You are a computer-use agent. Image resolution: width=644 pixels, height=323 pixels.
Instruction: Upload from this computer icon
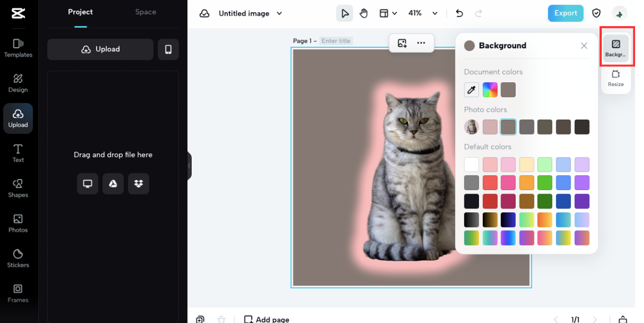[x=87, y=183]
